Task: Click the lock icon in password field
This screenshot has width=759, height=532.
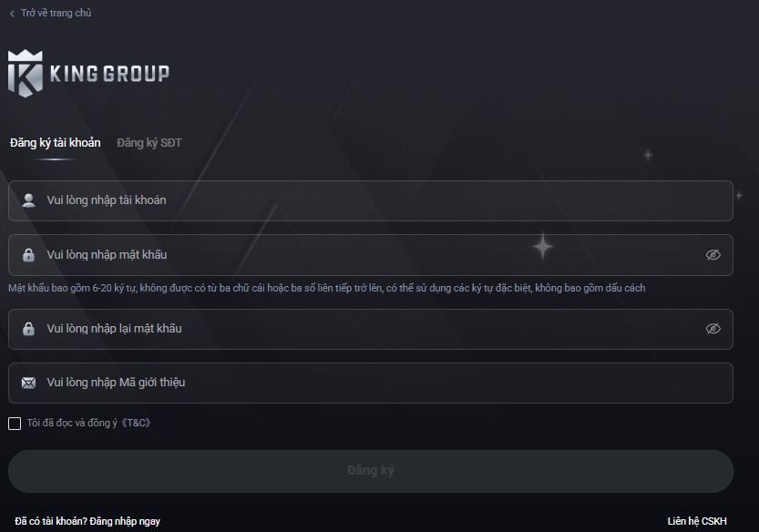Action: point(28,255)
